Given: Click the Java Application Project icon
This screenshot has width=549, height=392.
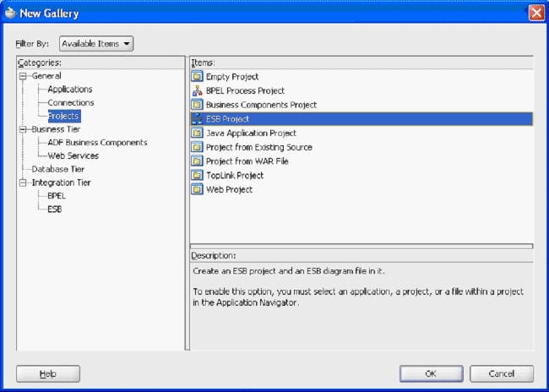Looking at the screenshot, I should coord(197,133).
